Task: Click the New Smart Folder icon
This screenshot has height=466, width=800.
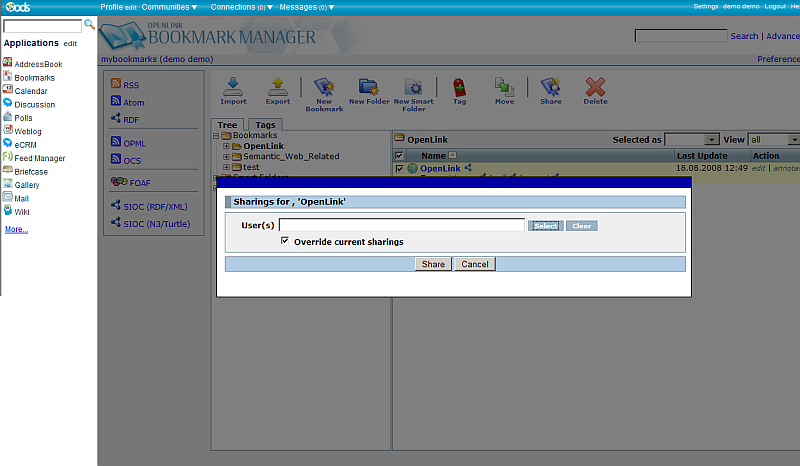Action: pyautogui.click(x=414, y=88)
